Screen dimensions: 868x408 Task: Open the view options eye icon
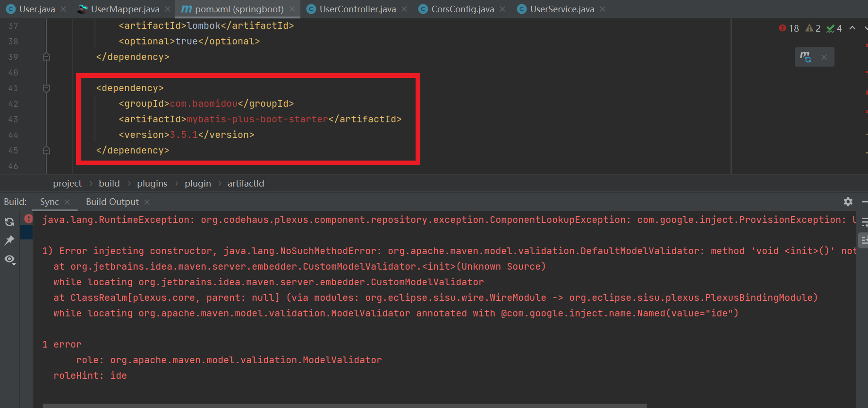point(9,259)
